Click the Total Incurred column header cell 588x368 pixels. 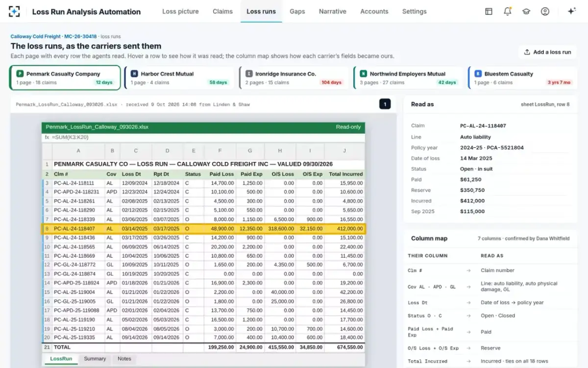(x=345, y=174)
